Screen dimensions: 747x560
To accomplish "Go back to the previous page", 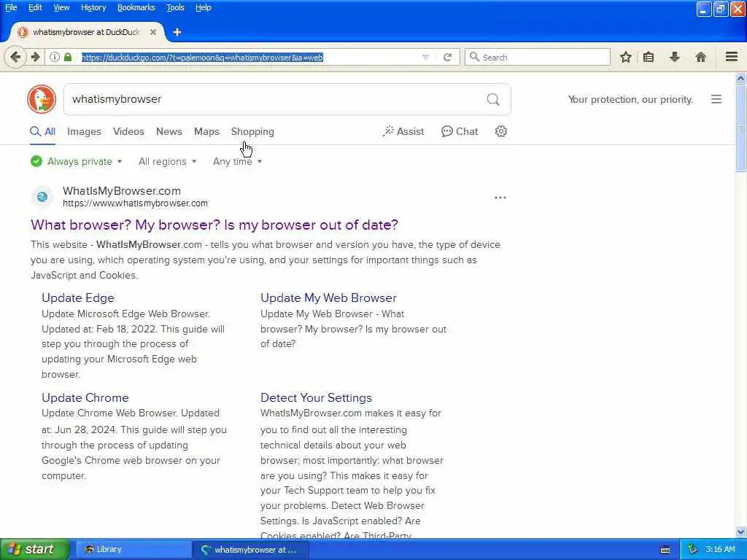I will (15, 57).
